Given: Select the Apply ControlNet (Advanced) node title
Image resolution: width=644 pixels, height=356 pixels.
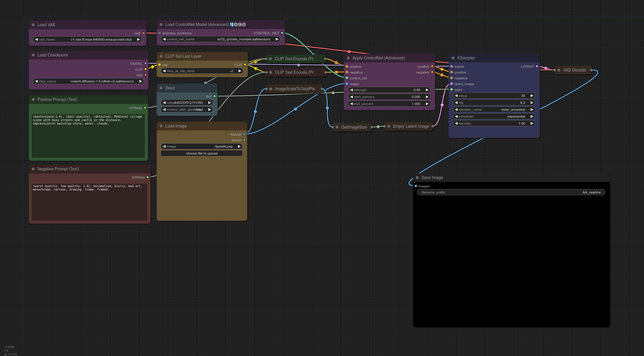Looking at the screenshot, I should tap(378, 58).
